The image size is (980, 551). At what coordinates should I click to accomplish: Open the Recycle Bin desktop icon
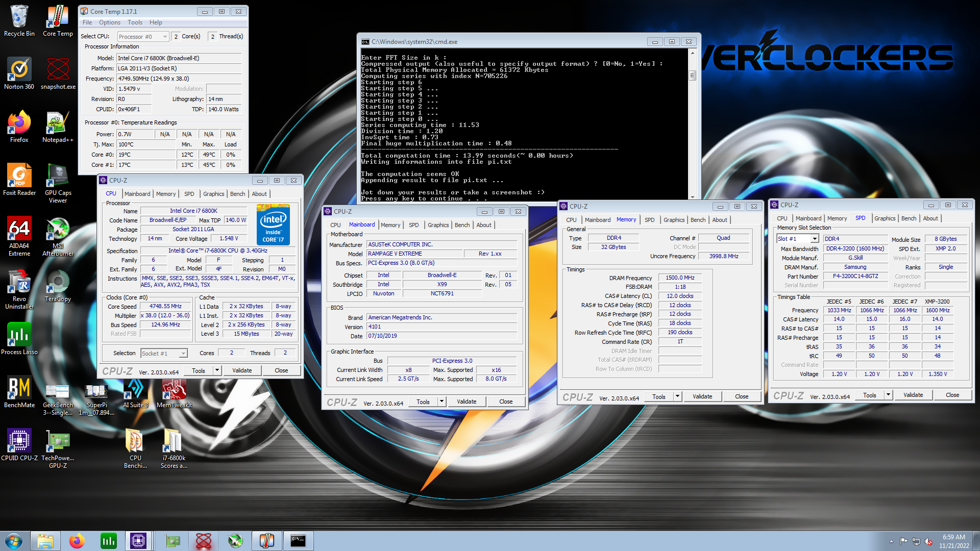tap(19, 20)
